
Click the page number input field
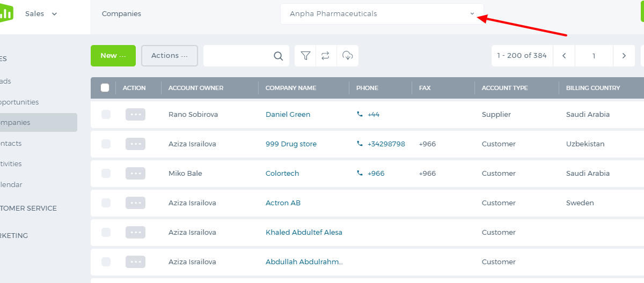tap(594, 56)
